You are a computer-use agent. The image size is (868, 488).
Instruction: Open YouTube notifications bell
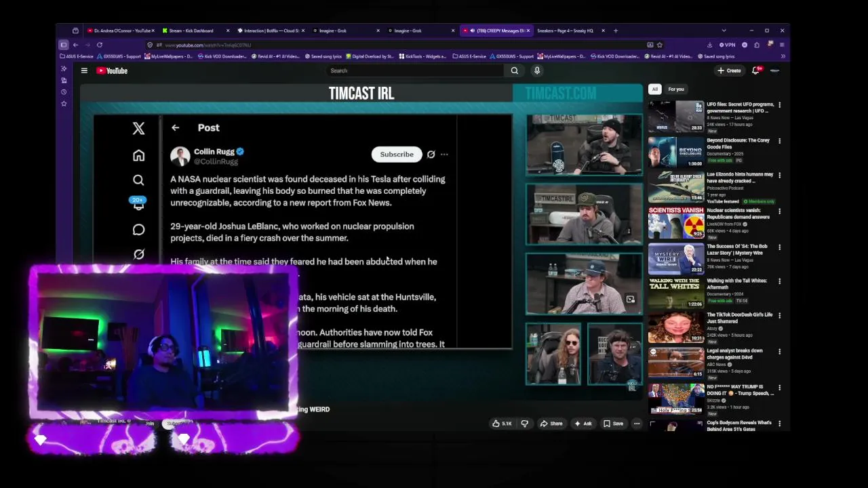tap(755, 70)
